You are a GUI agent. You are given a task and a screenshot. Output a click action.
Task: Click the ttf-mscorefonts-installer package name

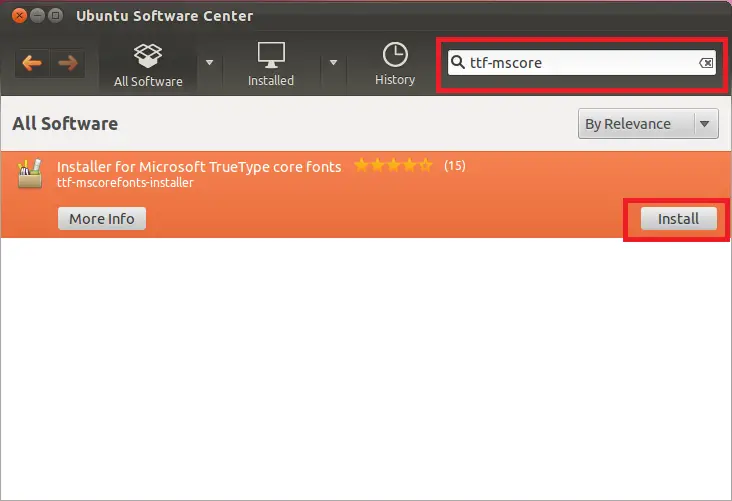pyautogui.click(x=125, y=183)
